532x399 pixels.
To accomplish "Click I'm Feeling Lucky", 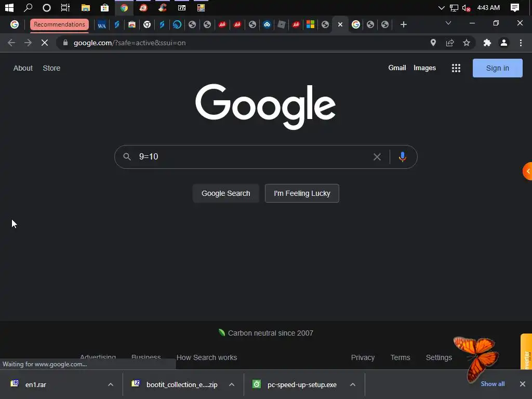I will coord(302,193).
